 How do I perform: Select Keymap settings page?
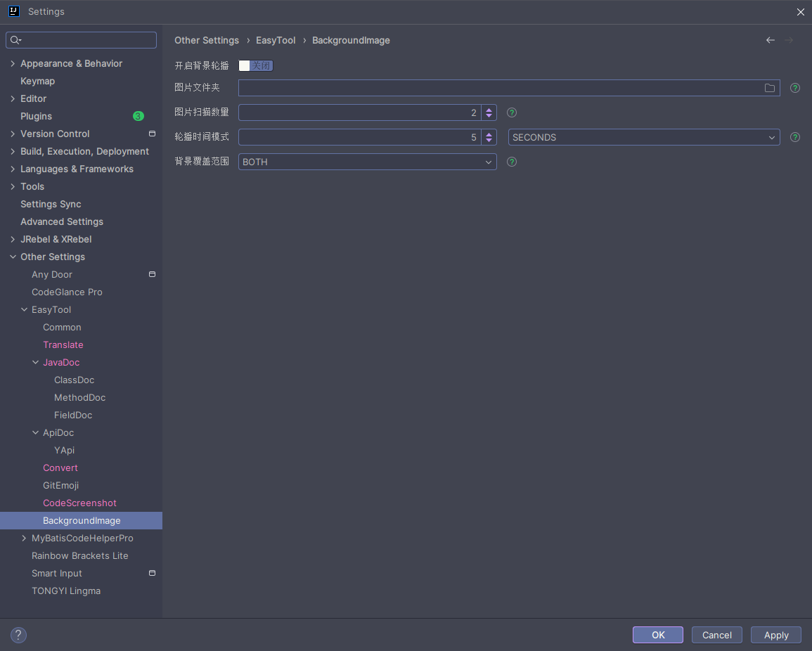[37, 81]
